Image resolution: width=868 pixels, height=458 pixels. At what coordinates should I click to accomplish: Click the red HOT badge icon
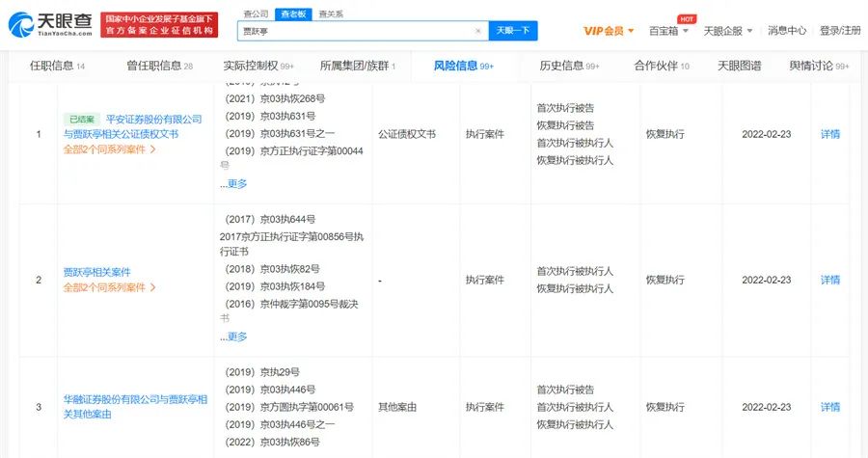tap(687, 18)
